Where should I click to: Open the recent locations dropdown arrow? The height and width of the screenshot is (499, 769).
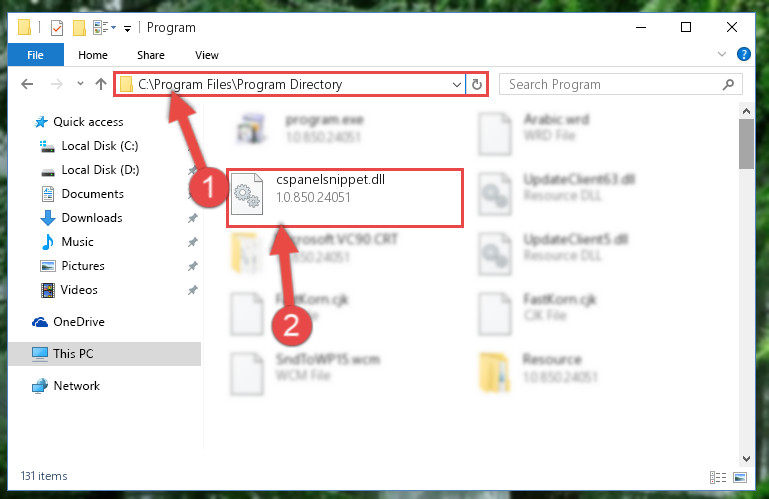tap(80, 84)
